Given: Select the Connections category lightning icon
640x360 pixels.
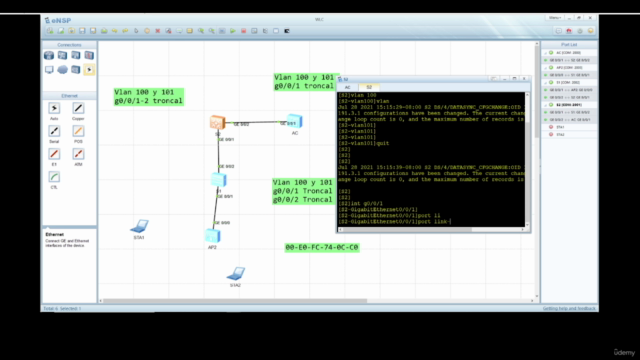Looking at the screenshot, I should 89,70.
